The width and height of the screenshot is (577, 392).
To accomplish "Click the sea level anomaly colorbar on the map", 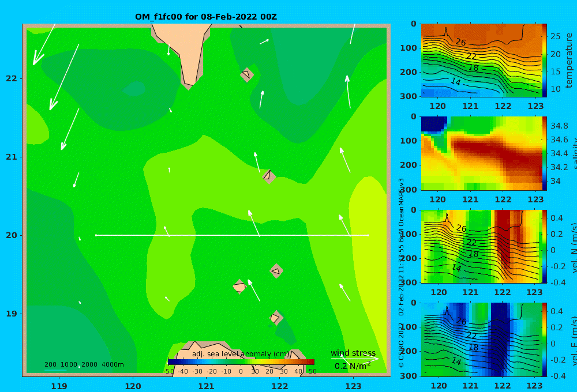I will point(241,362).
